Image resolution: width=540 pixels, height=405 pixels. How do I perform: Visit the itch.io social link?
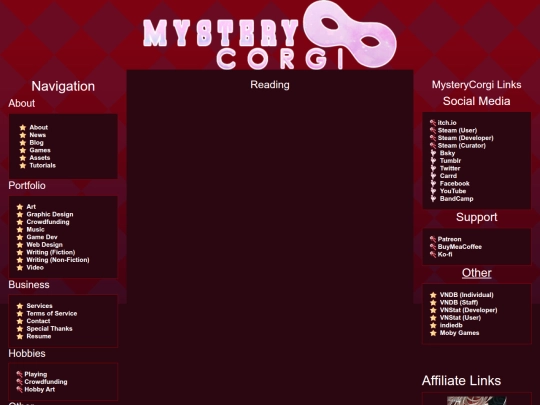coord(447,123)
